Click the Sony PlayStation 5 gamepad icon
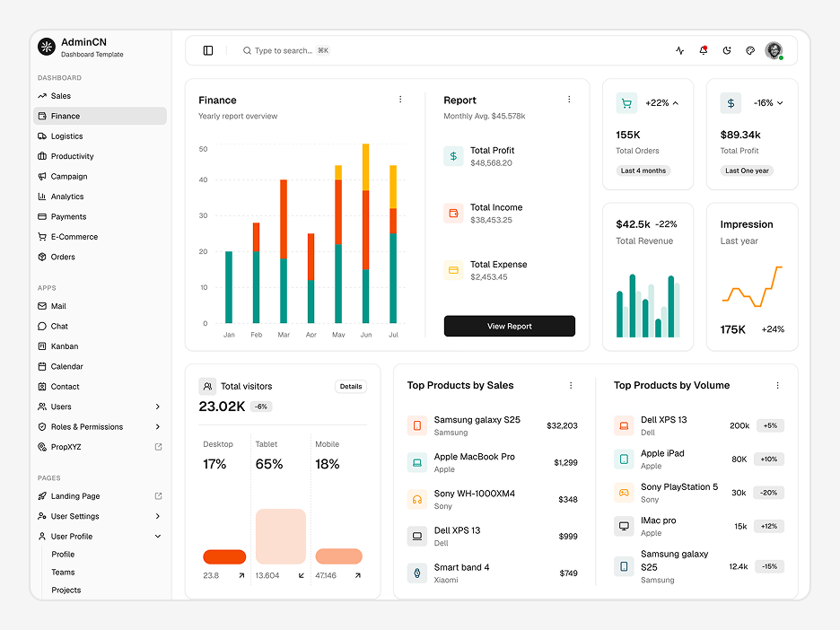This screenshot has height=630, width=840. point(624,493)
